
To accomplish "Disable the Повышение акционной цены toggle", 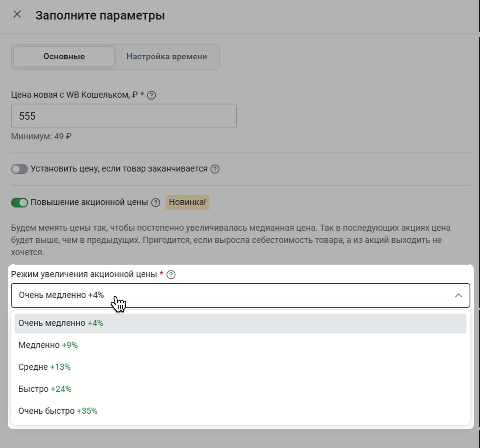I will click(x=20, y=202).
